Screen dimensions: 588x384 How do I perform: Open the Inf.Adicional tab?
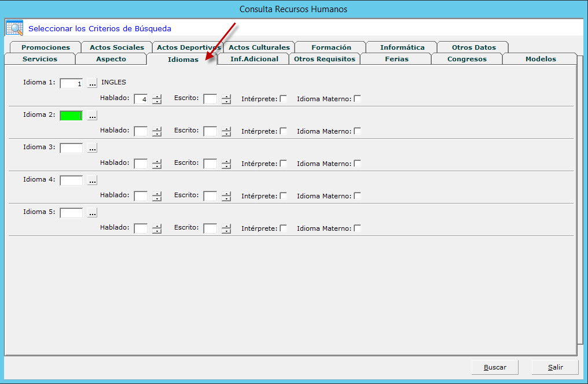pos(254,59)
